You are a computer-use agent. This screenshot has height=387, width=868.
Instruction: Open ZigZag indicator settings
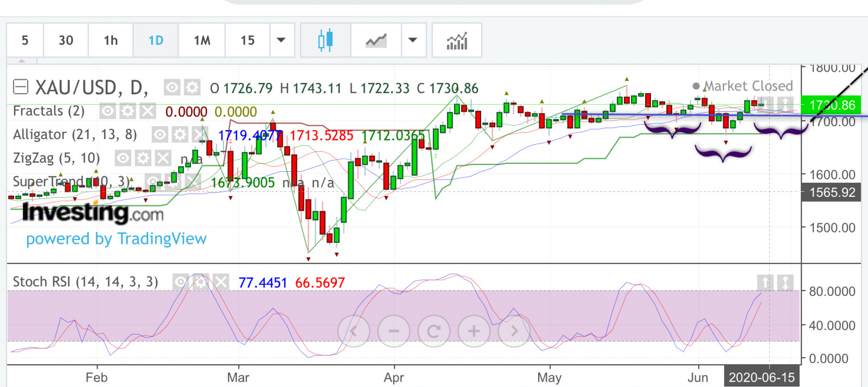(x=143, y=158)
